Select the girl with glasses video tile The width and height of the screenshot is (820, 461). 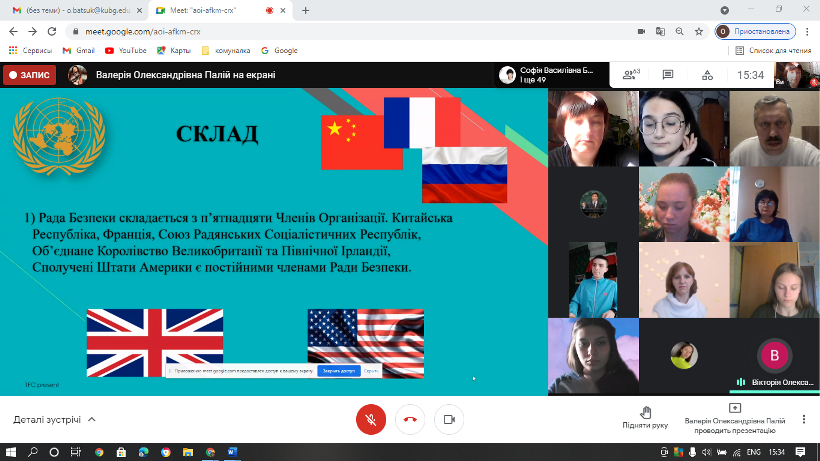click(684, 129)
